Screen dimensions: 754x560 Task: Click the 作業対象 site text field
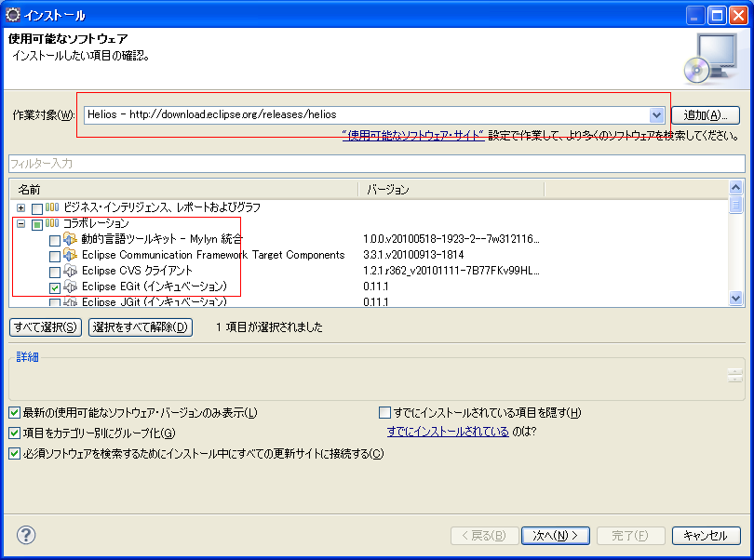click(x=367, y=115)
